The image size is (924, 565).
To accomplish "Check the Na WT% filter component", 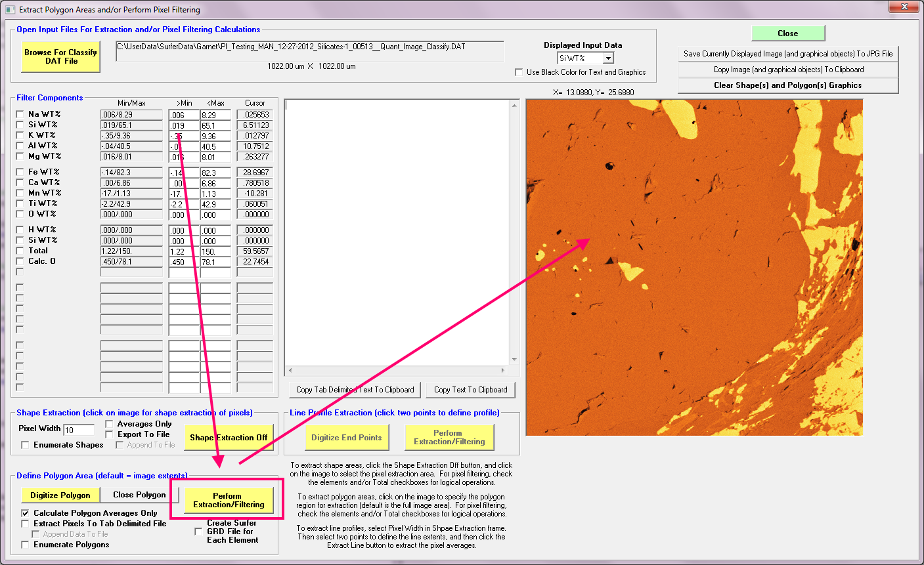I will coord(20,114).
